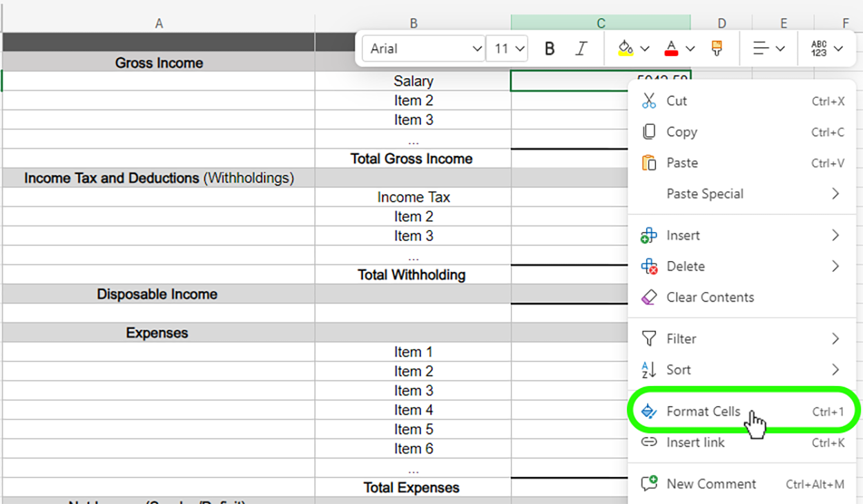Expand the Paste Special submenu arrow

pyautogui.click(x=835, y=194)
